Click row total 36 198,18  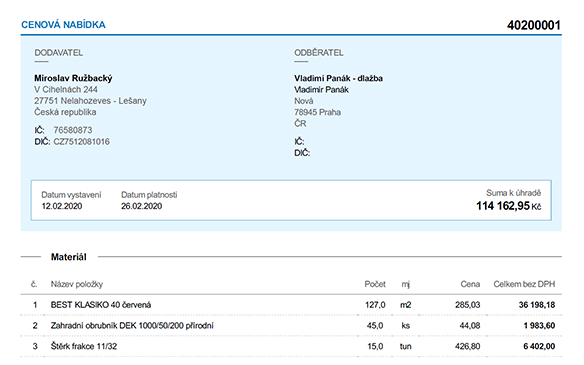537,305
